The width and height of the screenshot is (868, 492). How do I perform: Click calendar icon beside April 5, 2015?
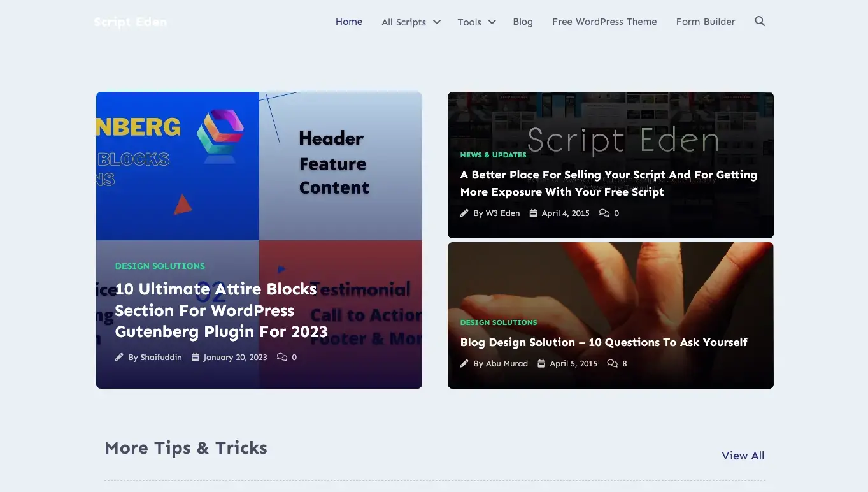tap(541, 364)
